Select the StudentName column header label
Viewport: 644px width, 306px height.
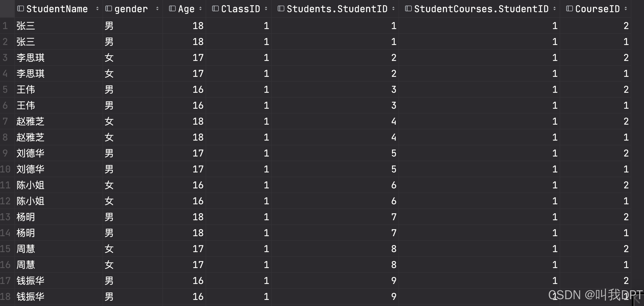click(x=57, y=9)
